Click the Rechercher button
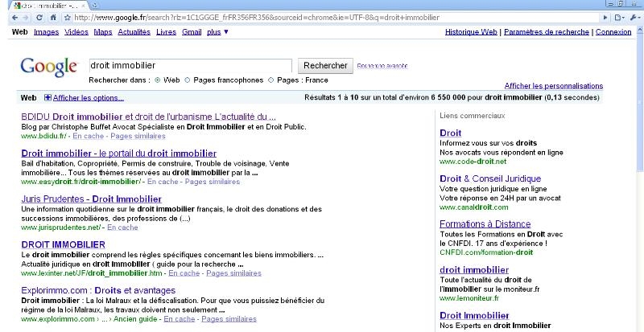 tap(325, 66)
